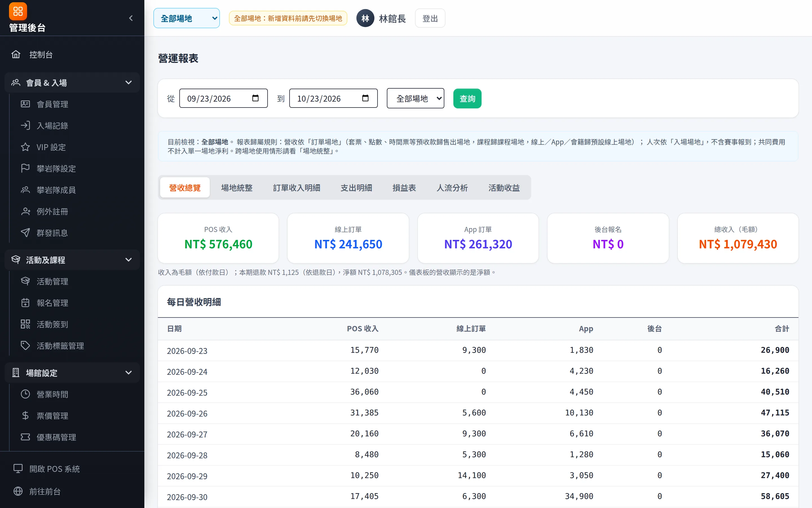Collapse the 會員 & 入場 section
Screen dimensions: 812x508
(72, 83)
